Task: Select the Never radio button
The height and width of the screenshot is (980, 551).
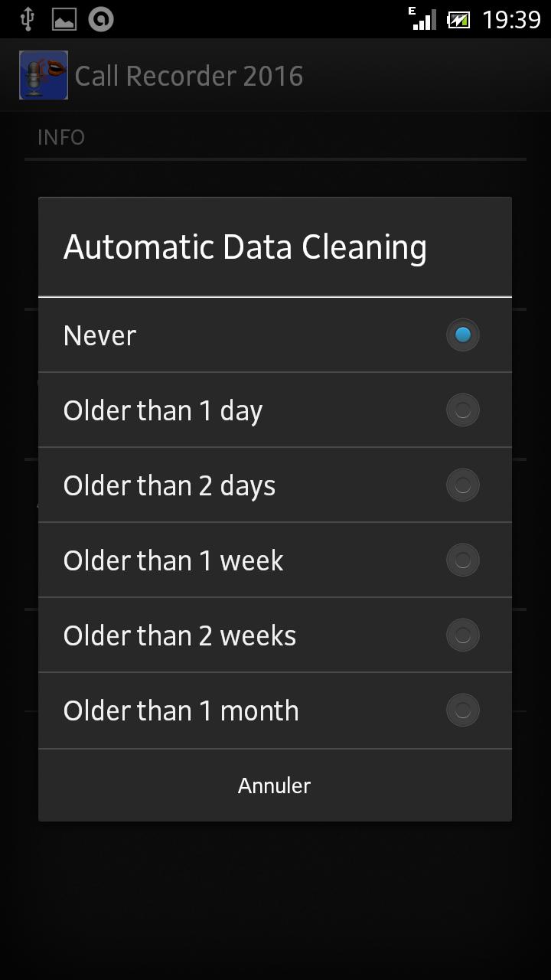Action: (x=462, y=335)
